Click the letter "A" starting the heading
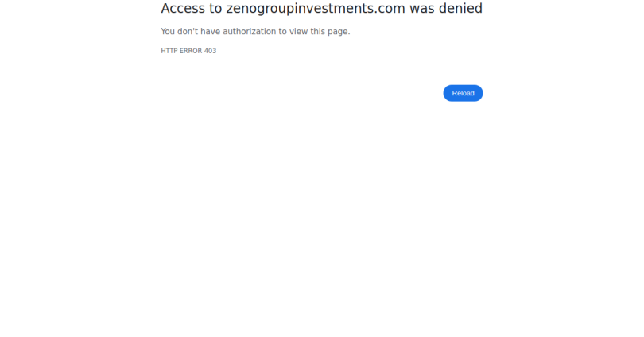644x337 pixels. click(x=166, y=9)
